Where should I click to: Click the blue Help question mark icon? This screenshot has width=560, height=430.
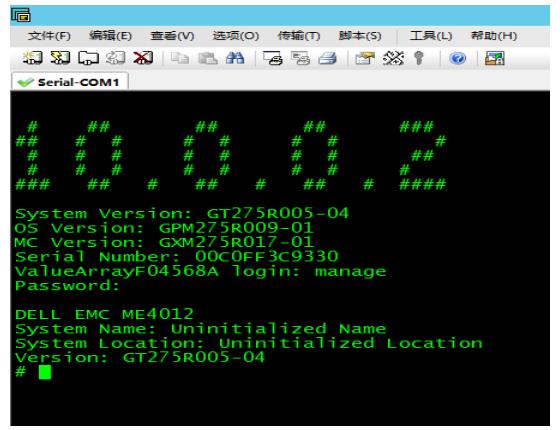click(458, 58)
